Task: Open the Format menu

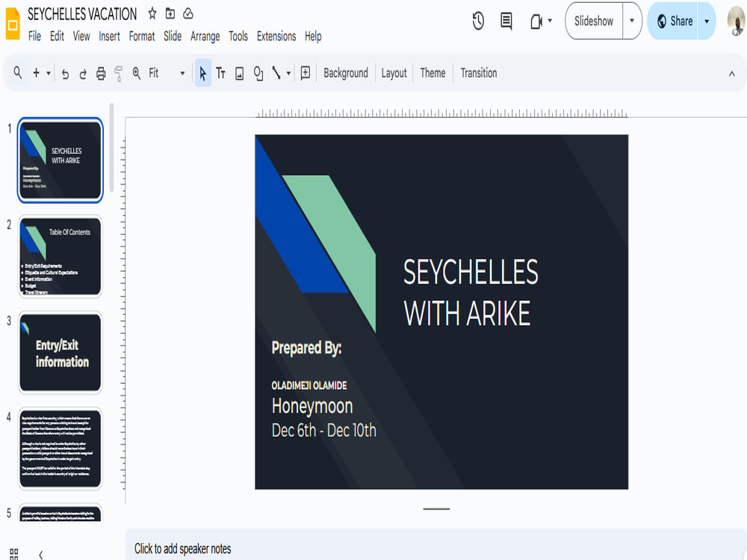Action: point(142,36)
